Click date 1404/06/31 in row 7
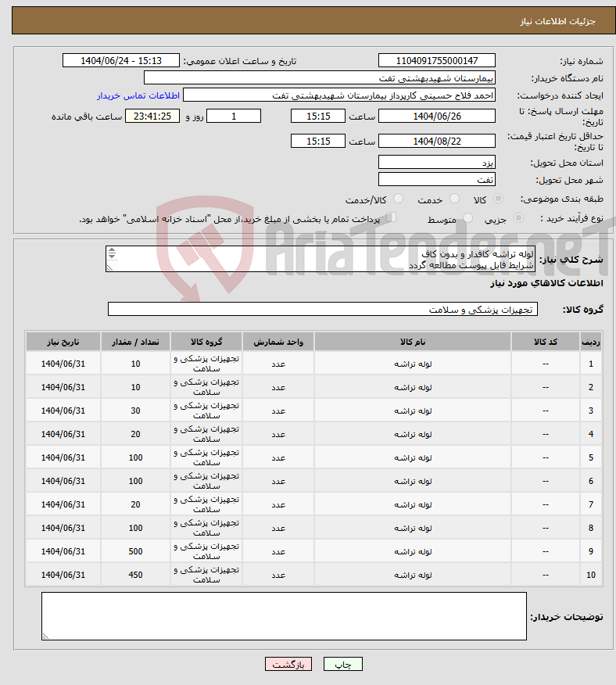 (63, 504)
